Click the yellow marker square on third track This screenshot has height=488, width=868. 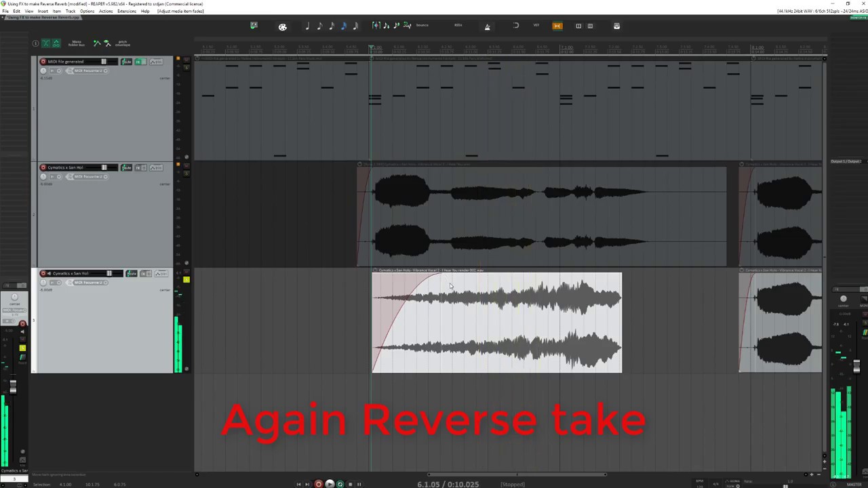coord(186,279)
